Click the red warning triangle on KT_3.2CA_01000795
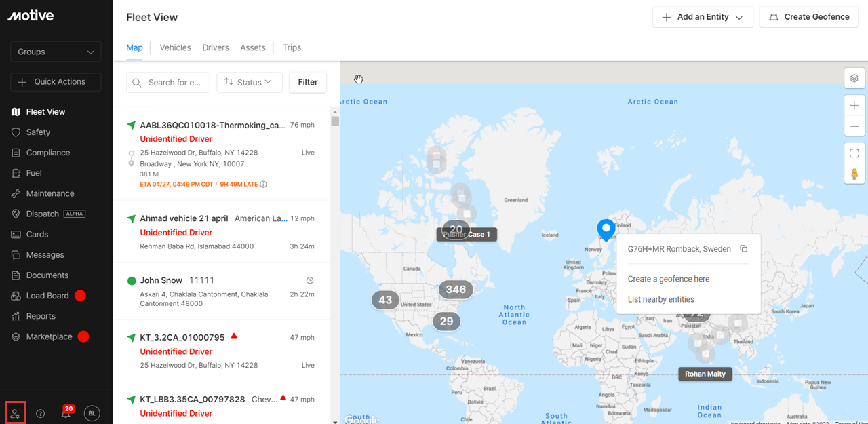The height and width of the screenshot is (424, 868). click(x=234, y=336)
